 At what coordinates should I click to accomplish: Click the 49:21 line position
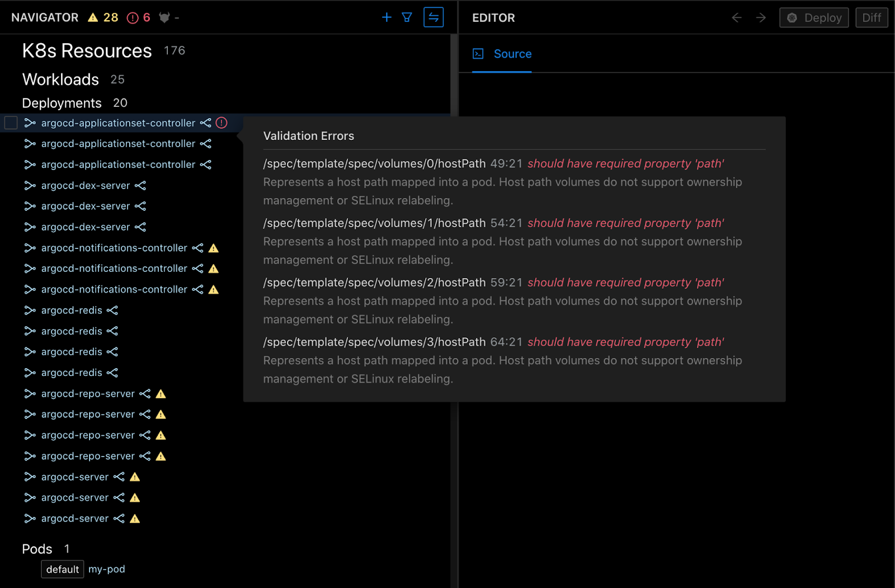tap(506, 163)
